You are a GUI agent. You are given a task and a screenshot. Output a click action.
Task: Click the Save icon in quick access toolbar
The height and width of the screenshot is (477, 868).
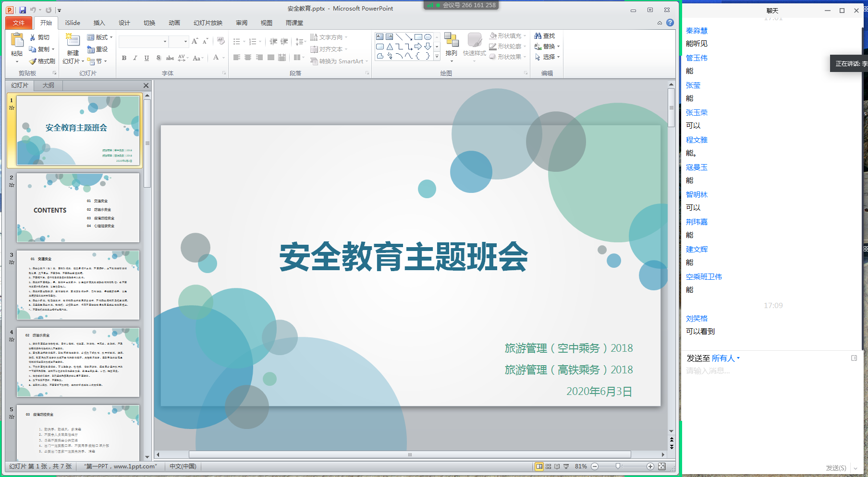tap(23, 10)
